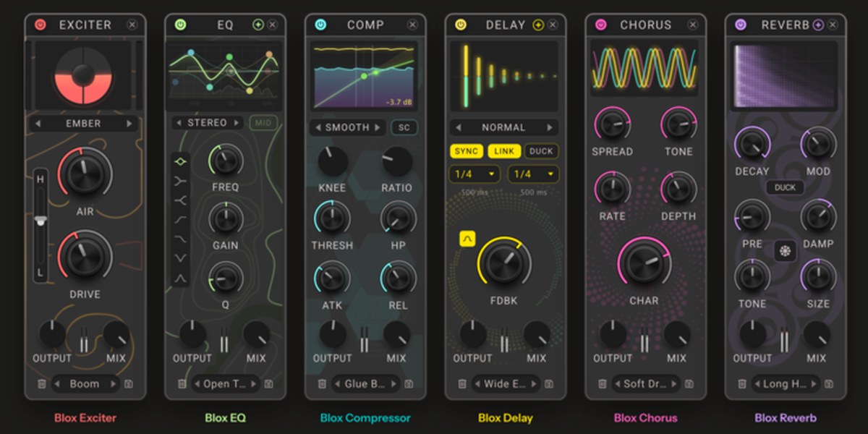This screenshot has height=434, width=868.
Task: Select the bell filter shape in EQ
Action: pyautogui.click(x=181, y=161)
